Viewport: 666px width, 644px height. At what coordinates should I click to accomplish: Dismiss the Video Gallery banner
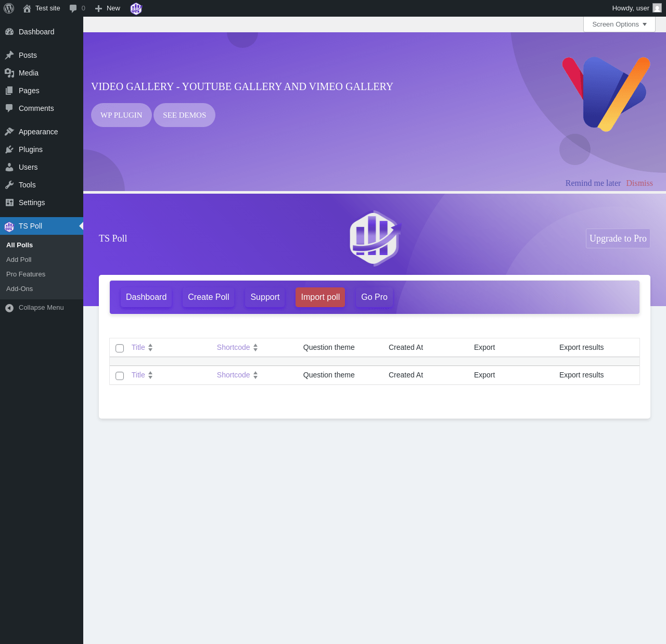pos(639,183)
